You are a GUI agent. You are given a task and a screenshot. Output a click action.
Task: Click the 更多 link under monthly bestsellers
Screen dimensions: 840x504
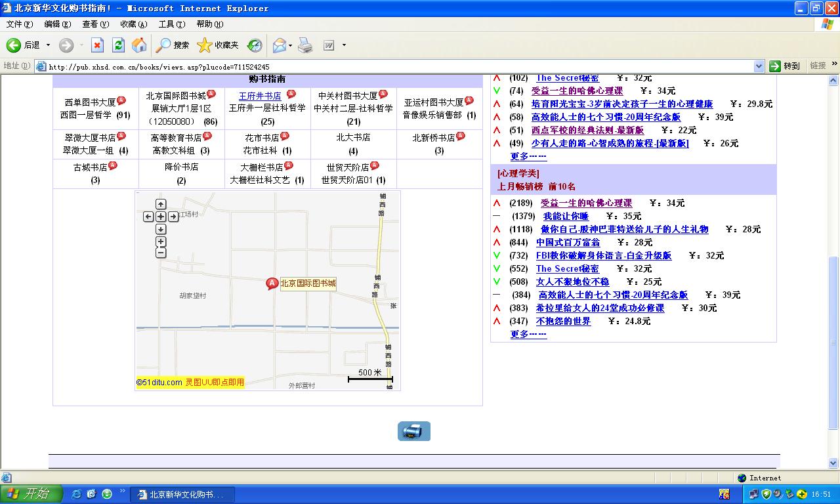coord(528,334)
